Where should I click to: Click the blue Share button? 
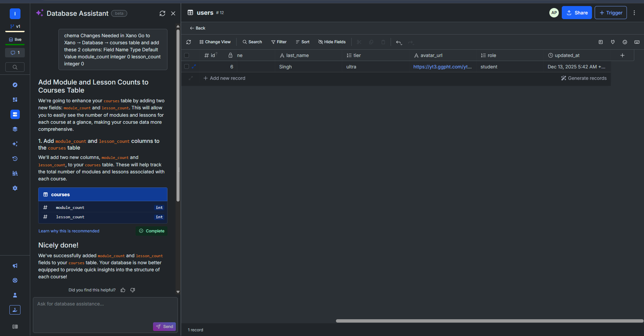pyautogui.click(x=577, y=13)
